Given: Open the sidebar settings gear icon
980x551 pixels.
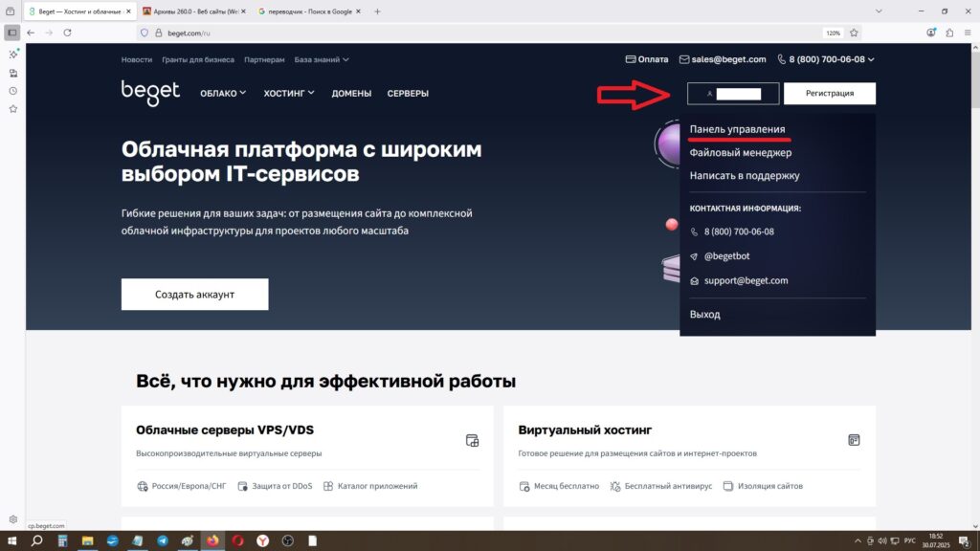Looking at the screenshot, I should 13,519.
